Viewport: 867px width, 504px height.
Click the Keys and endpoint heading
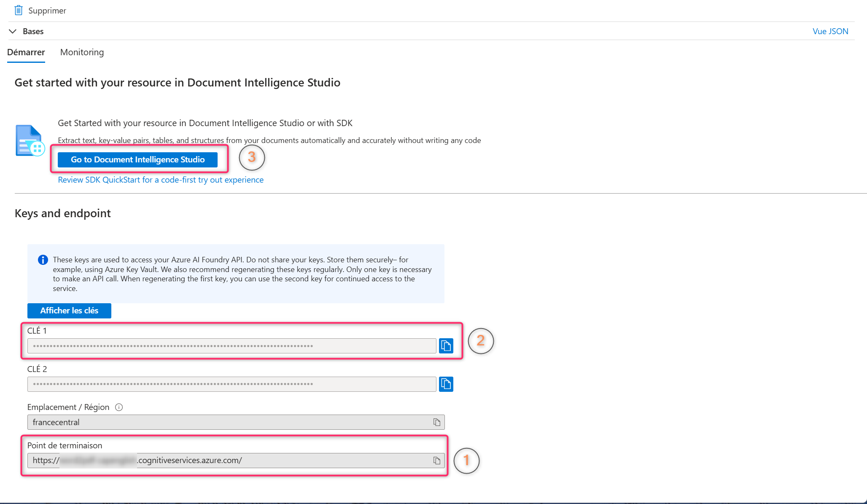pos(63,213)
